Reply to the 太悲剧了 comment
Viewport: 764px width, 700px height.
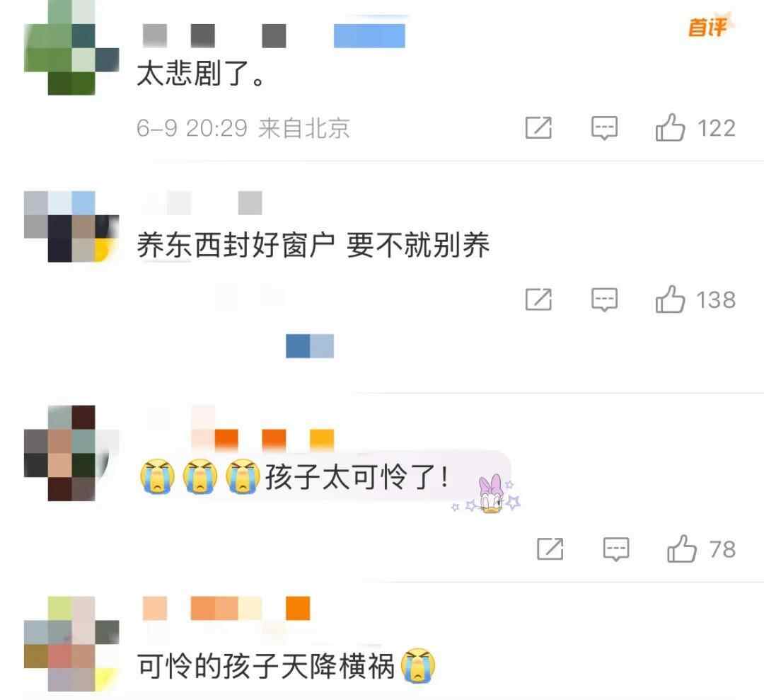604,127
